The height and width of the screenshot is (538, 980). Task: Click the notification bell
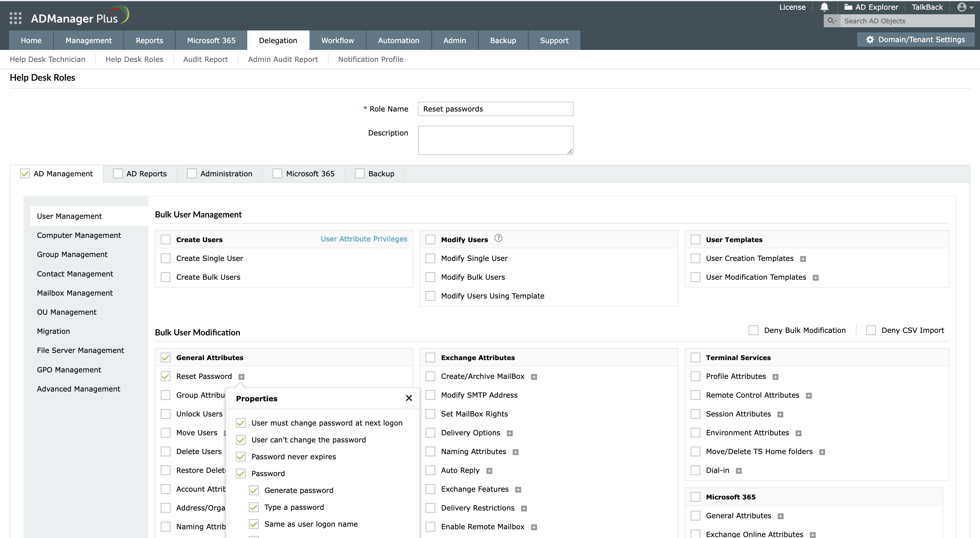pos(824,7)
